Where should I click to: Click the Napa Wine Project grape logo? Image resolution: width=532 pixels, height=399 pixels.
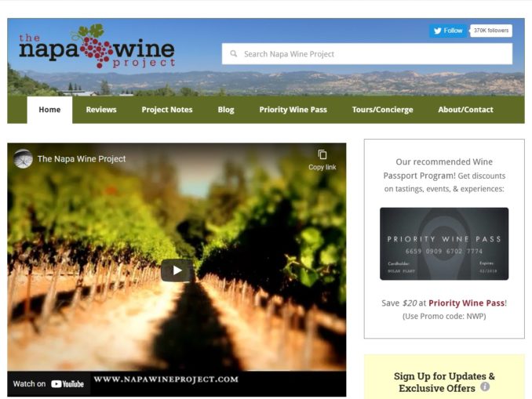(97, 46)
